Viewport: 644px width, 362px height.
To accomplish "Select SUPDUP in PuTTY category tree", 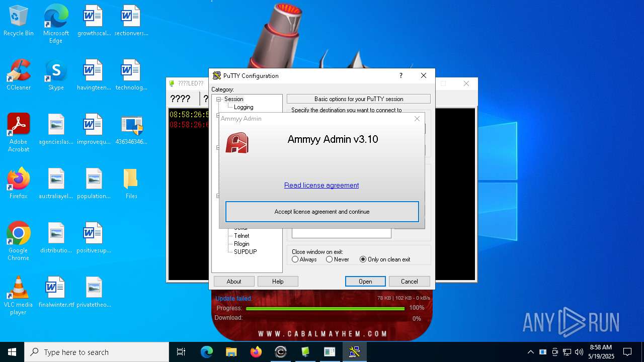I will tap(245, 252).
